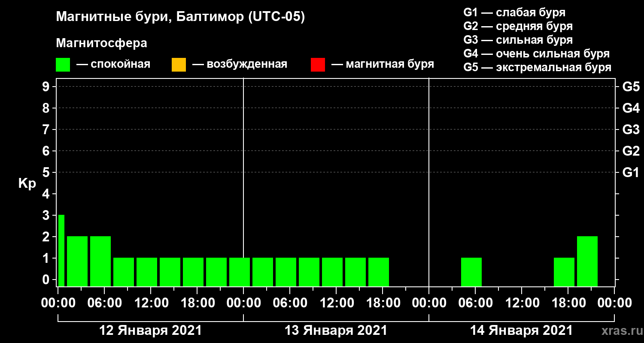Click legend line 'G5 — экстремальная буря'
Screen dimensions: 644x343
pyautogui.click(x=537, y=68)
